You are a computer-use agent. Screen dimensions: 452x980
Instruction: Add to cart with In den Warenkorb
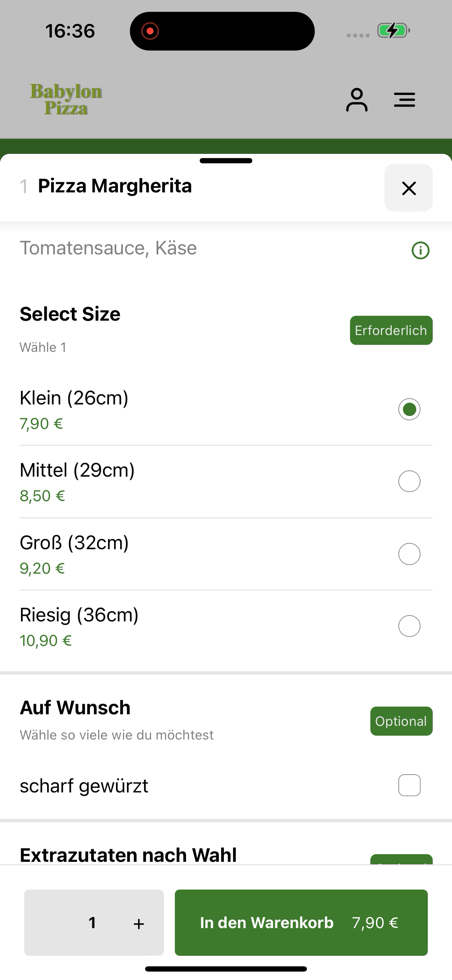click(x=301, y=923)
